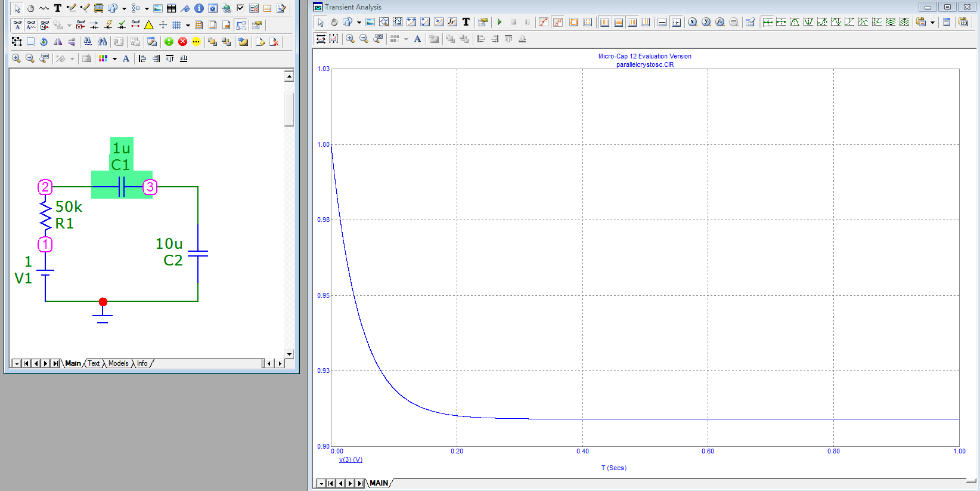This screenshot has height=491, width=980.
Task: Toggle Tokens display on plot
Action: coord(558,22)
